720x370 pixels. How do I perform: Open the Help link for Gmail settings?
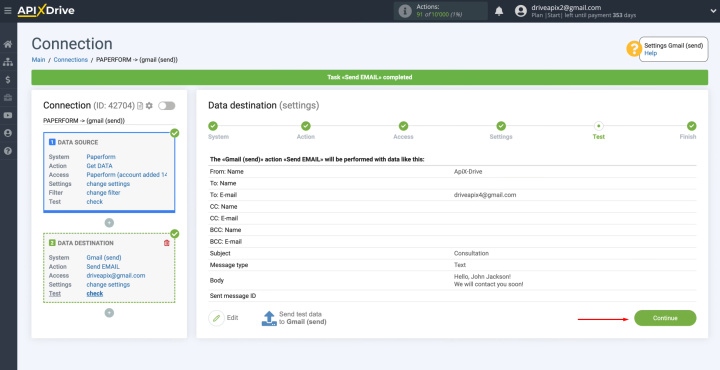pyautogui.click(x=650, y=53)
